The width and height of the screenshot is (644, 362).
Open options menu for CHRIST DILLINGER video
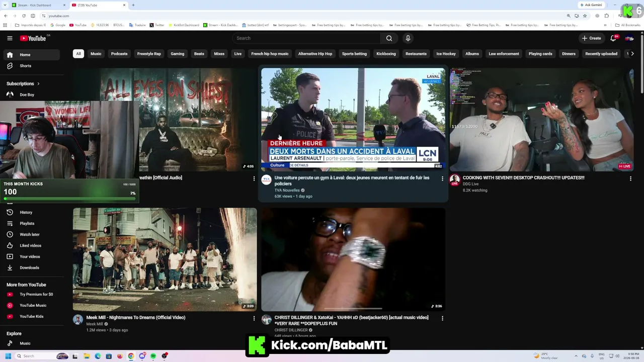point(442,318)
